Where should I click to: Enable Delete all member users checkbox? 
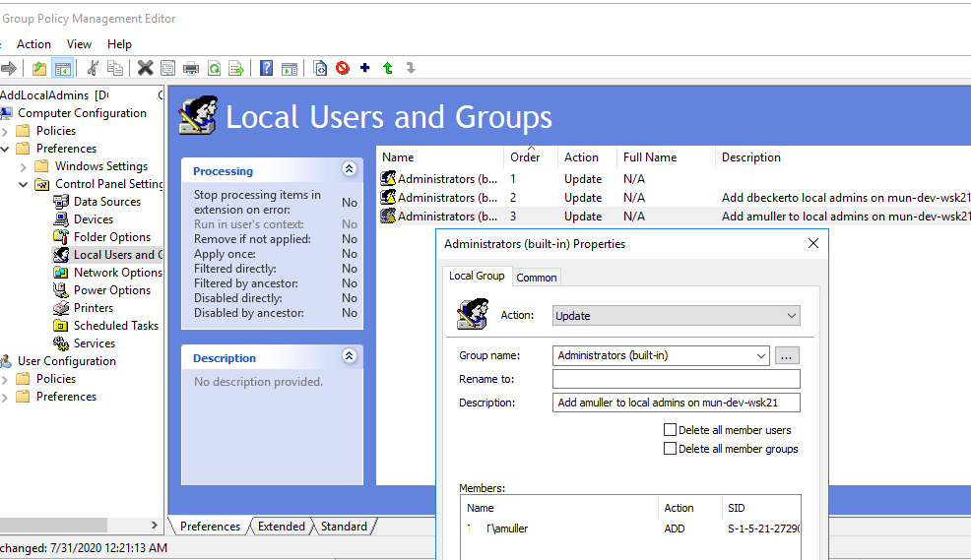(x=671, y=430)
